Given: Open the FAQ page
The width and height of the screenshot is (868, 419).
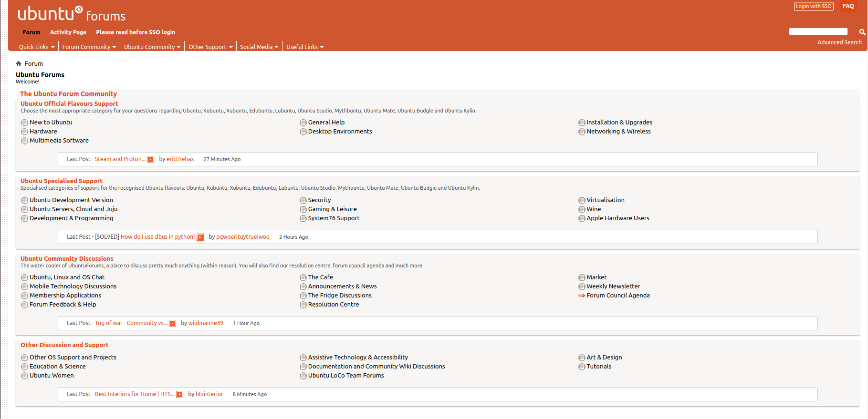Looking at the screenshot, I should 848,6.
